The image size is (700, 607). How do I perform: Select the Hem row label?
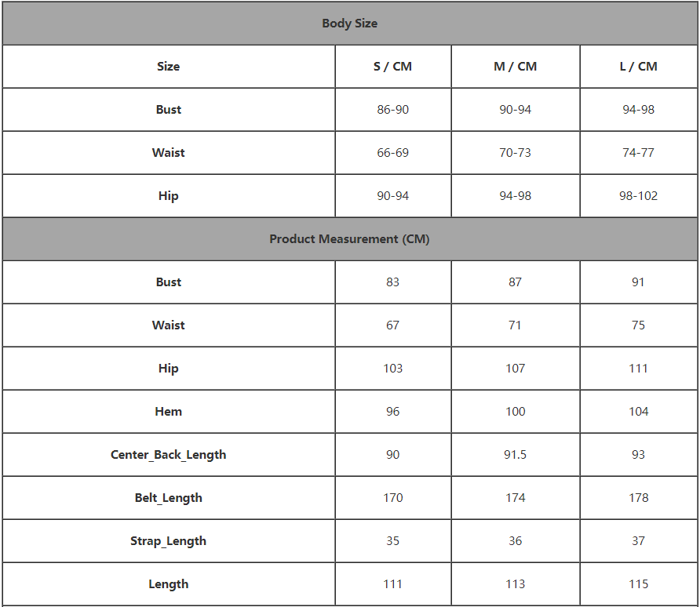tap(168, 412)
